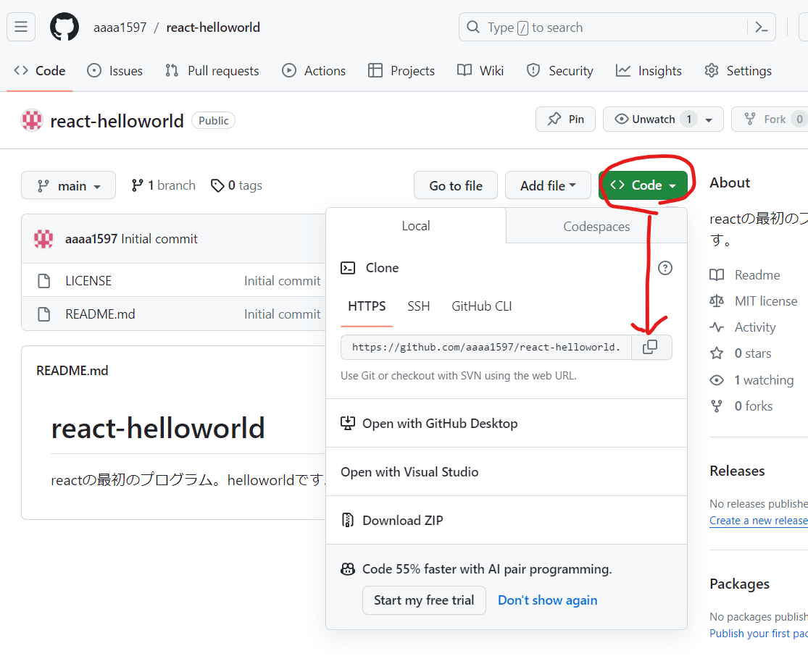This screenshot has height=672, width=808.
Task: Click the repository avatar next to react-helloworld title
Action: pyautogui.click(x=31, y=120)
